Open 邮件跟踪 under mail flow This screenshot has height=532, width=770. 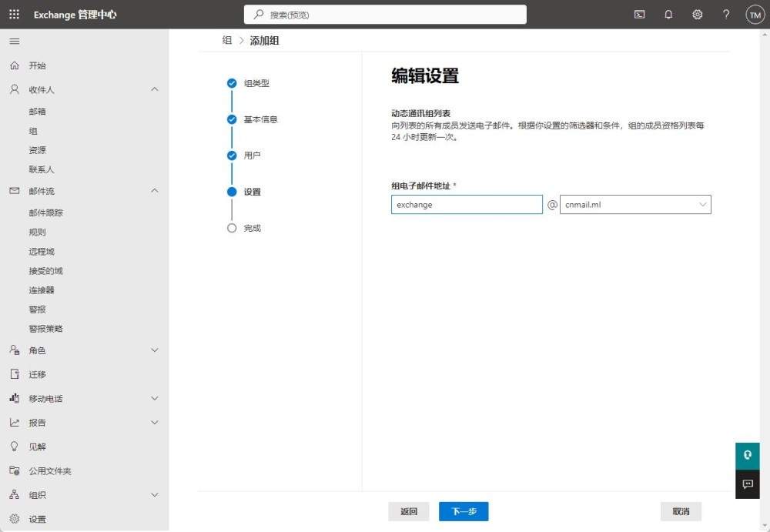tap(46, 213)
